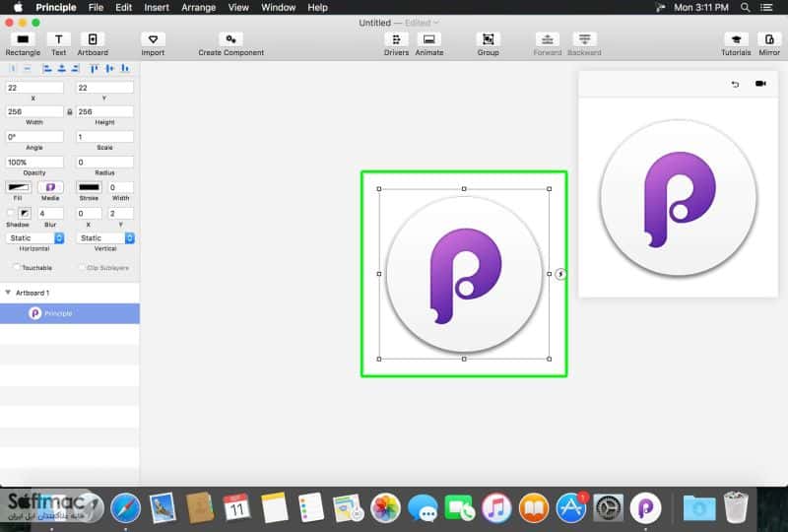Screen dimensions: 788x532
Task: Click the Media image well
Action: tap(50, 187)
